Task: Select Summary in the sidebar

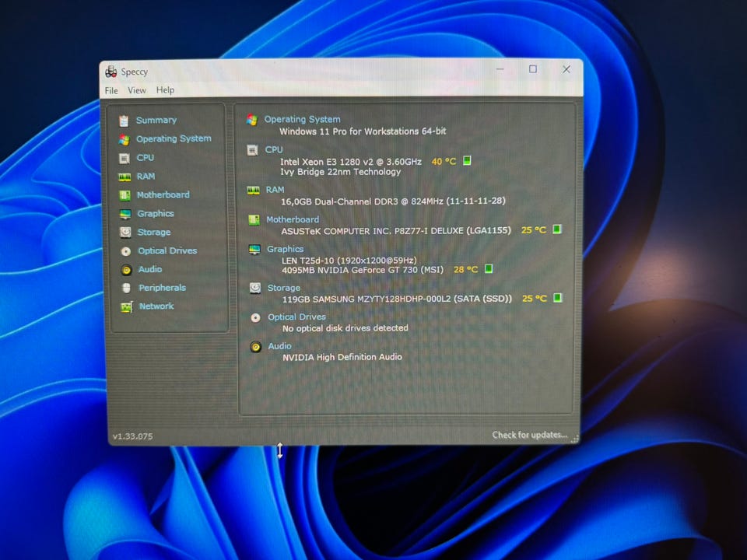Action: pyautogui.click(x=156, y=120)
